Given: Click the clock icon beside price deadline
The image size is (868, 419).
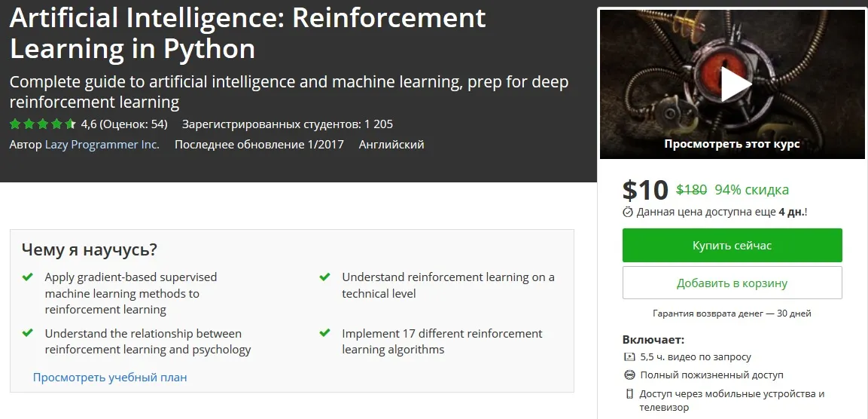Looking at the screenshot, I should click(628, 213).
